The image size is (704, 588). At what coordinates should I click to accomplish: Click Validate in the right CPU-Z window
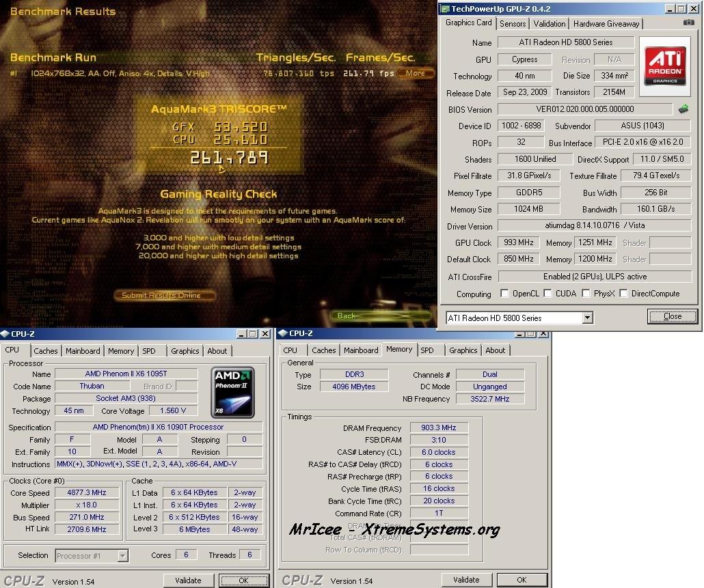[x=466, y=580]
